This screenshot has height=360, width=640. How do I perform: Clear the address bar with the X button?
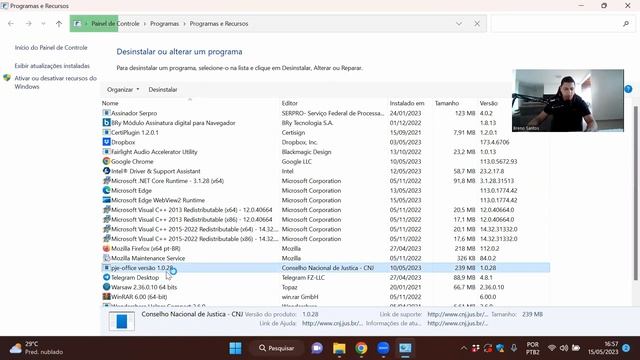click(x=477, y=24)
